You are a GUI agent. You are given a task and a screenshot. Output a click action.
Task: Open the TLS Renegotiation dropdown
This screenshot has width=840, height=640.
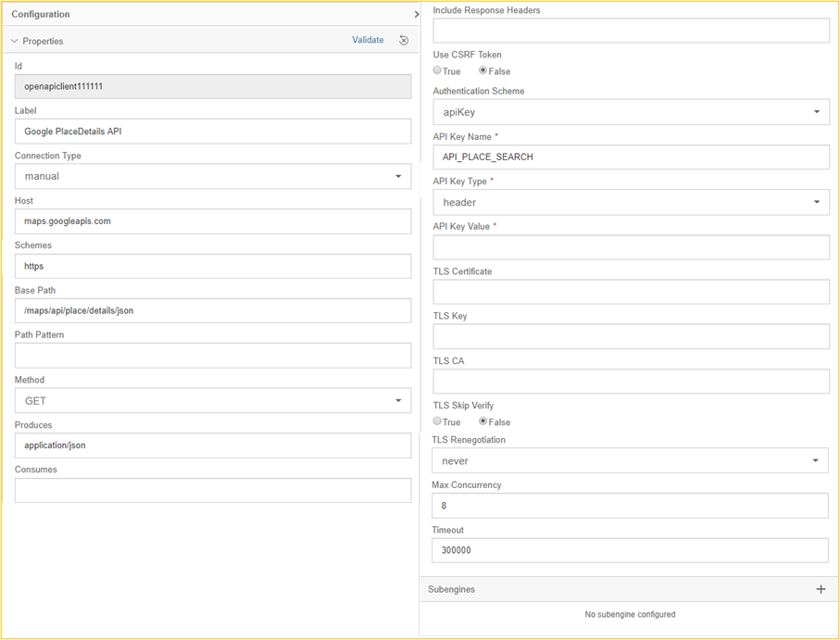click(630, 460)
